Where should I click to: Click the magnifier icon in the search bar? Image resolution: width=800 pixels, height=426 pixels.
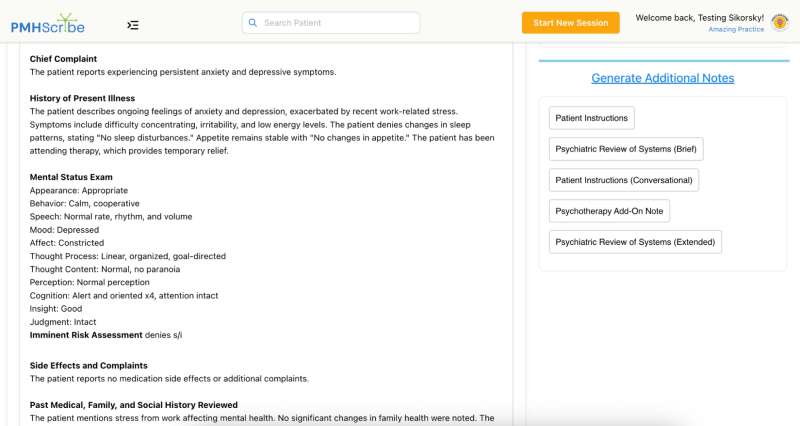[253, 23]
